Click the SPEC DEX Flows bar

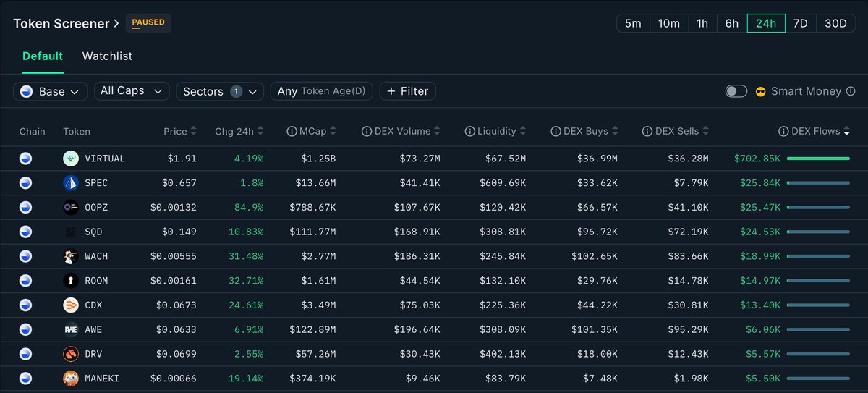(x=818, y=183)
